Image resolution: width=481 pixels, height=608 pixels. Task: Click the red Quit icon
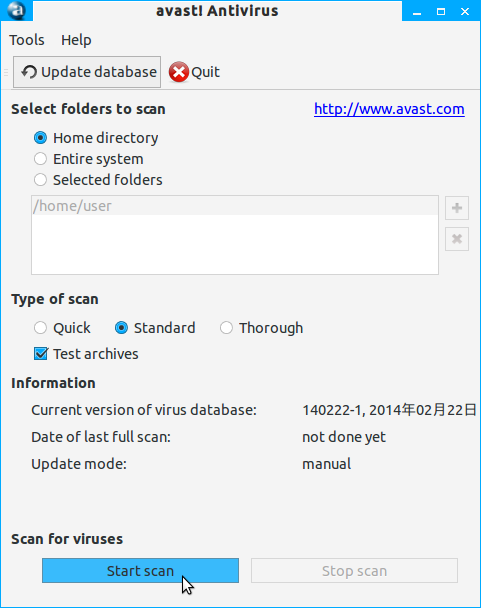click(178, 72)
